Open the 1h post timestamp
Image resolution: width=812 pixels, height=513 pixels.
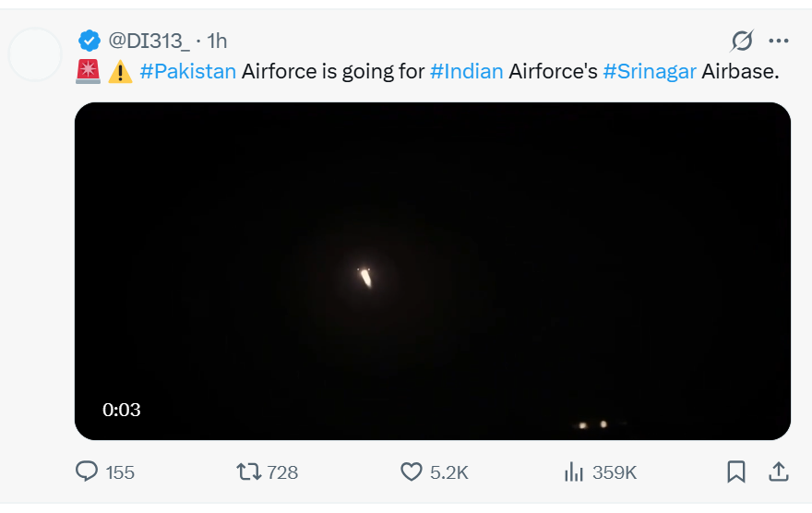tap(217, 41)
